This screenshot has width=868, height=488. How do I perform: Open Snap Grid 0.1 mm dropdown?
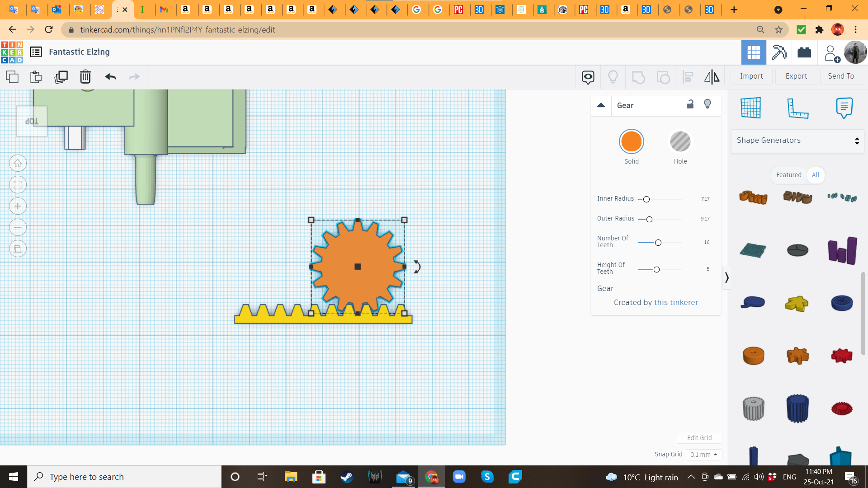pyautogui.click(x=703, y=455)
